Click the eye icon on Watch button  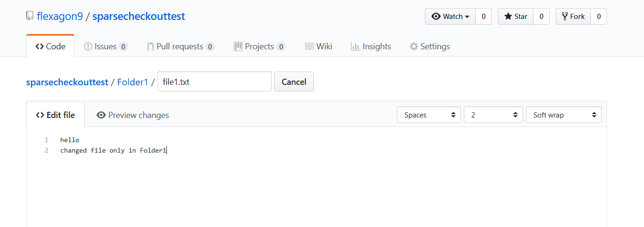pos(436,17)
